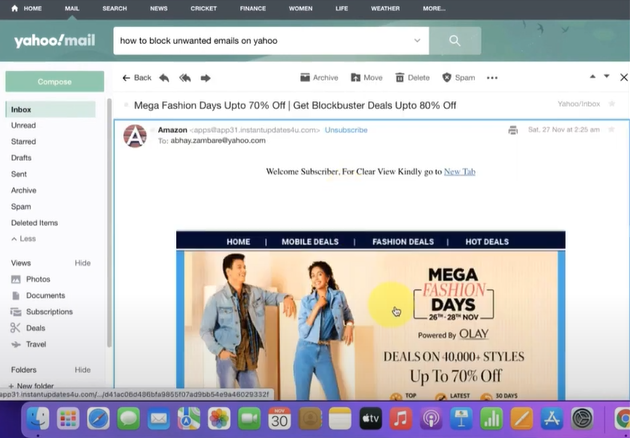Expand the More... menu in top bar
The height and width of the screenshot is (438, 630).
click(434, 8)
